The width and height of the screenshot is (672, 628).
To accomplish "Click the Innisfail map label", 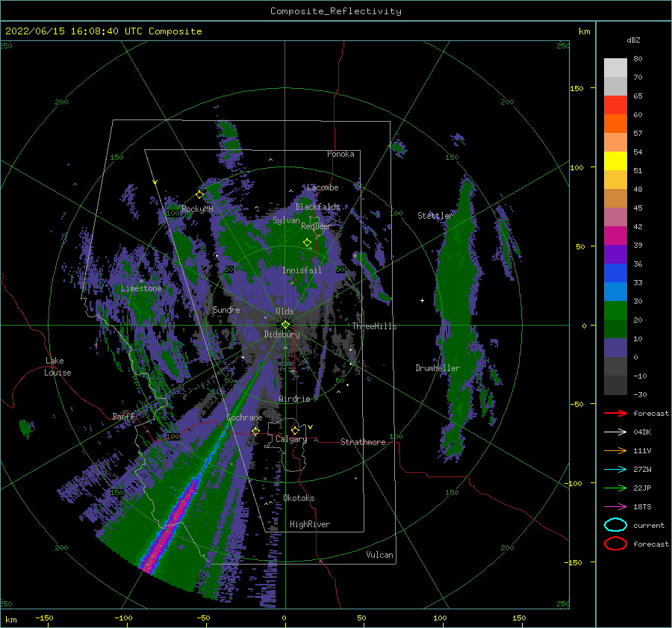I will click(302, 270).
